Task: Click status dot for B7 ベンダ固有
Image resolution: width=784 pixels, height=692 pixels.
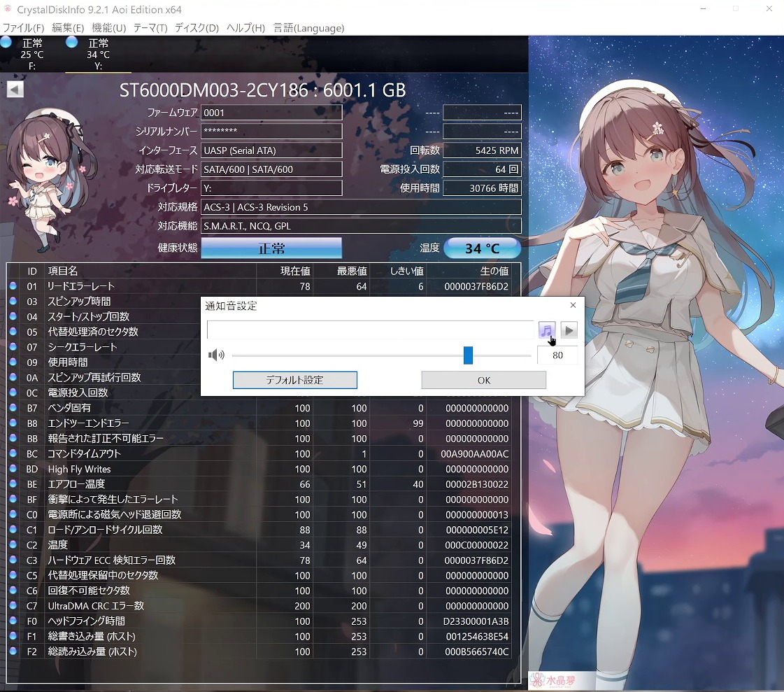Action: click(13, 407)
